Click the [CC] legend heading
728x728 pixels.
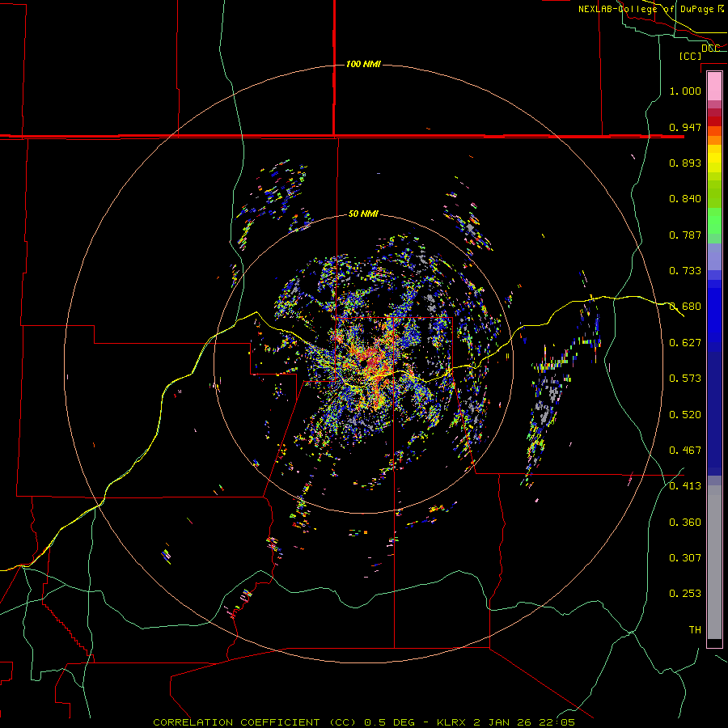point(690,56)
